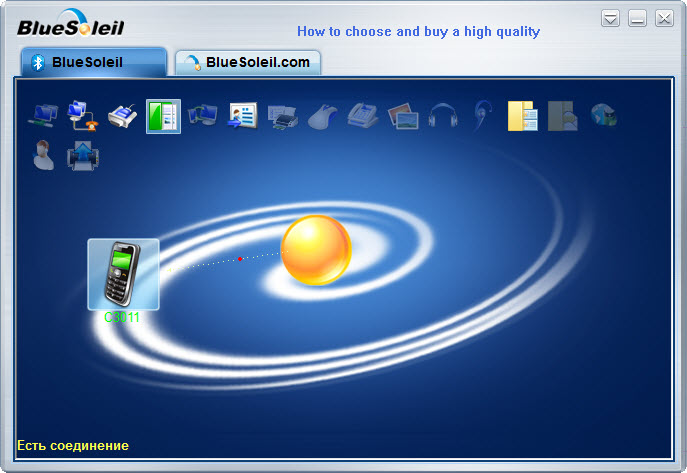Select the person with headset icon
Image resolution: width=687 pixels, height=473 pixels.
(43, 155)
